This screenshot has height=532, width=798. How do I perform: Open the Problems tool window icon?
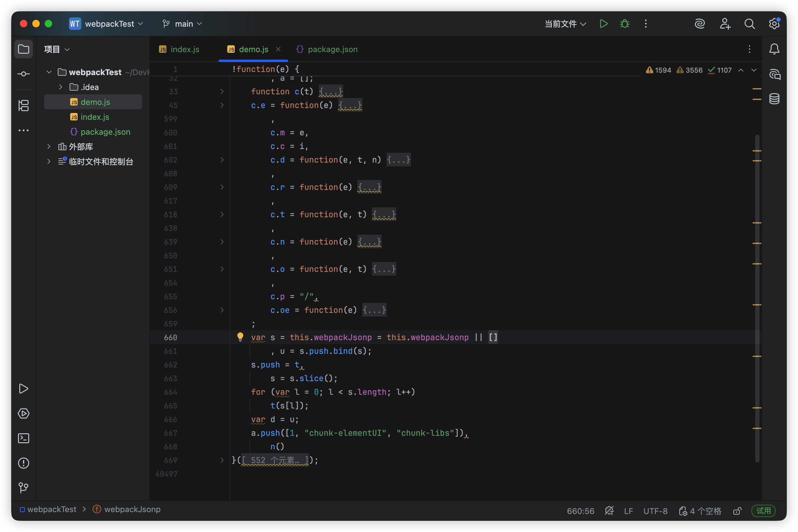[23, 463]
